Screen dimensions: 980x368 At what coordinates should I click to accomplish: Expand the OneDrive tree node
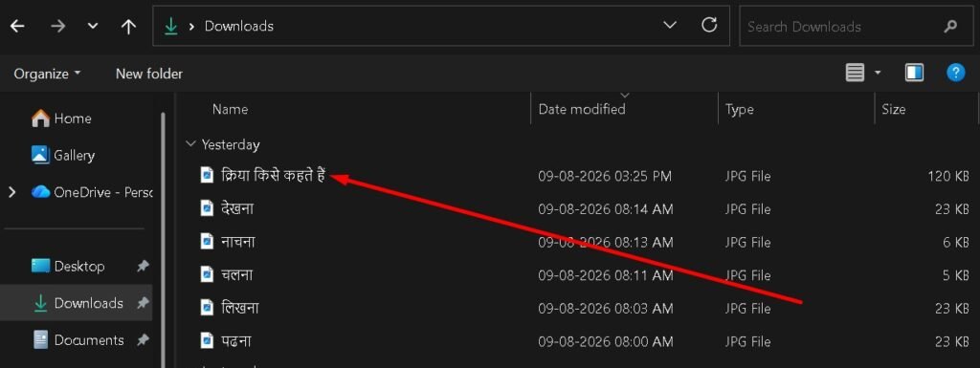[x=11, y=192]
